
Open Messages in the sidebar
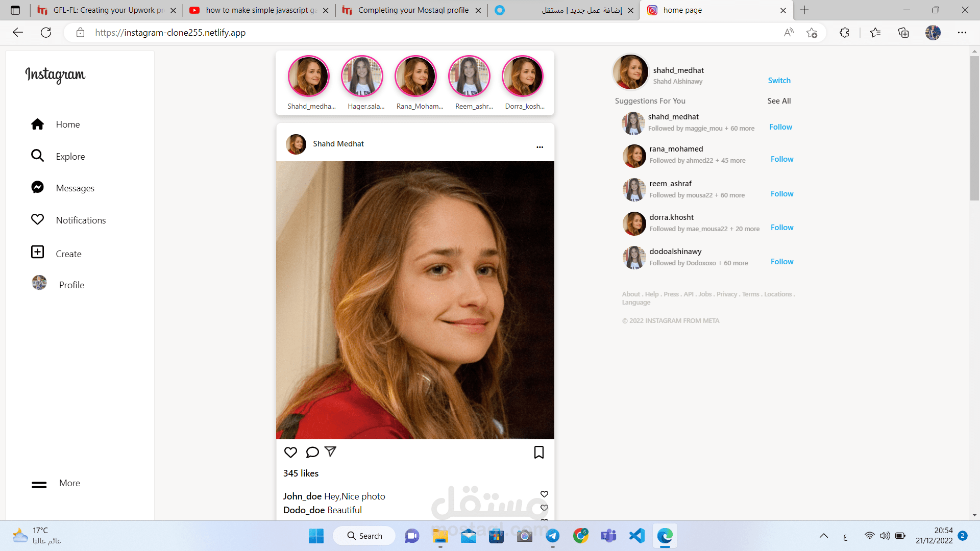pos(75,188)
